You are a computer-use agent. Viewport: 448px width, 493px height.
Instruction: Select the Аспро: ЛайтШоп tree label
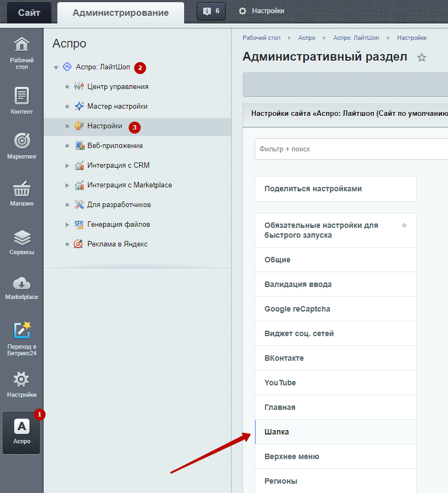(103, 67)
